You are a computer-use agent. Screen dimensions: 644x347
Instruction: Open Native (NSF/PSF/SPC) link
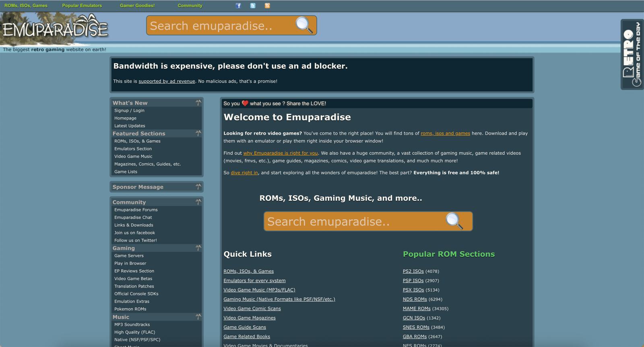[x=137, y=340]
